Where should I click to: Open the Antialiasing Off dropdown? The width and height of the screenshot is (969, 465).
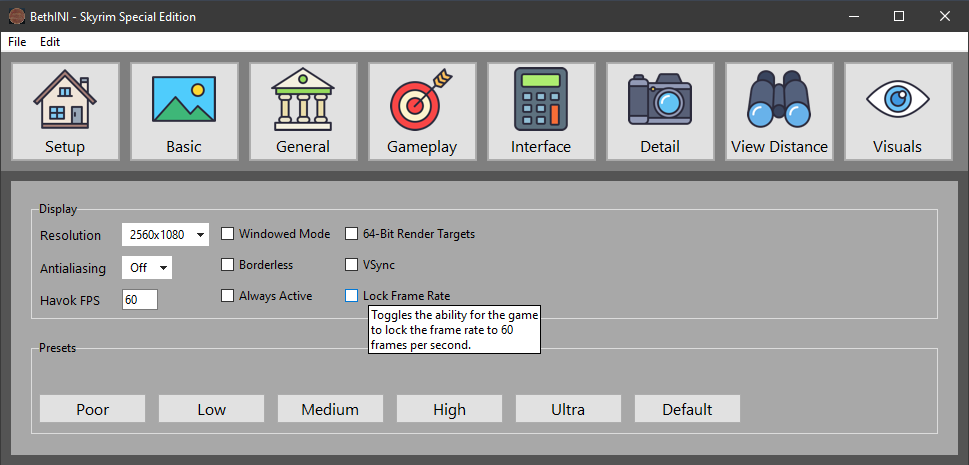pos(147,268)
